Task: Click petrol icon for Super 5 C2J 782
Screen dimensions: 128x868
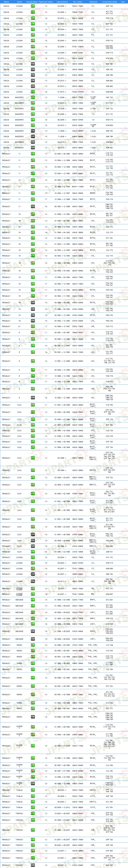Action: point(33,771)
